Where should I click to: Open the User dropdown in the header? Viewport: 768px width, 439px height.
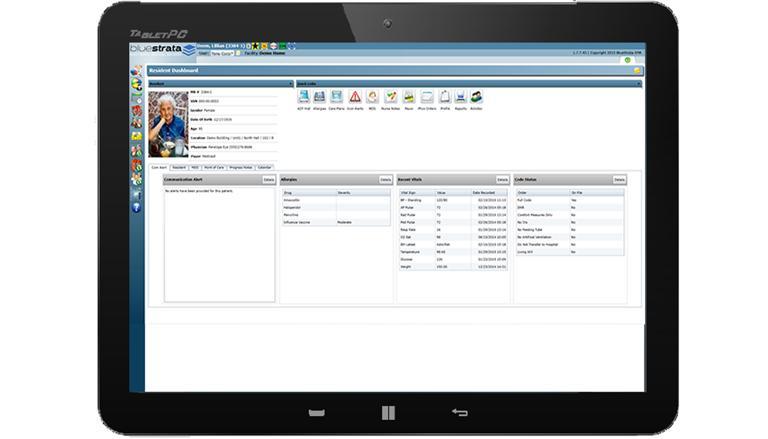tap(222, 53)
